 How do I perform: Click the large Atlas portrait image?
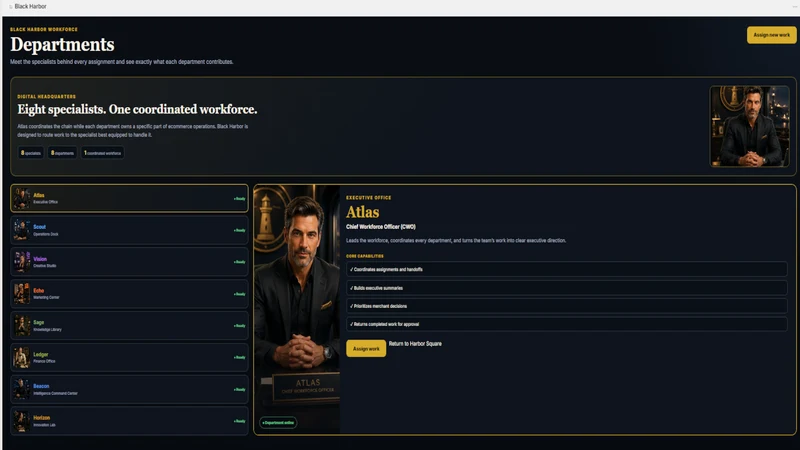point(297,310)
